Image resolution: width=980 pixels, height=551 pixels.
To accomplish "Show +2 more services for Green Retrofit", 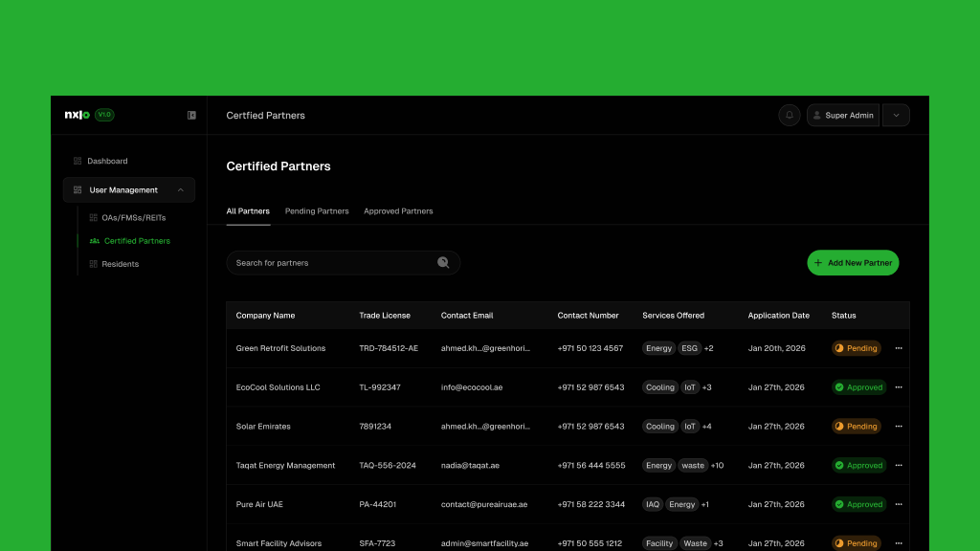I will (709, 348).
